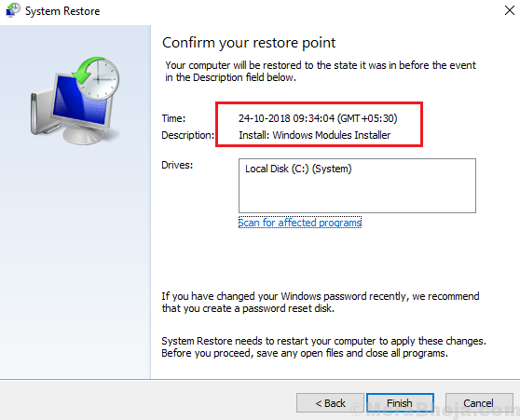
Task: Click the System Restore title text
Action: (x=62, y=11)
